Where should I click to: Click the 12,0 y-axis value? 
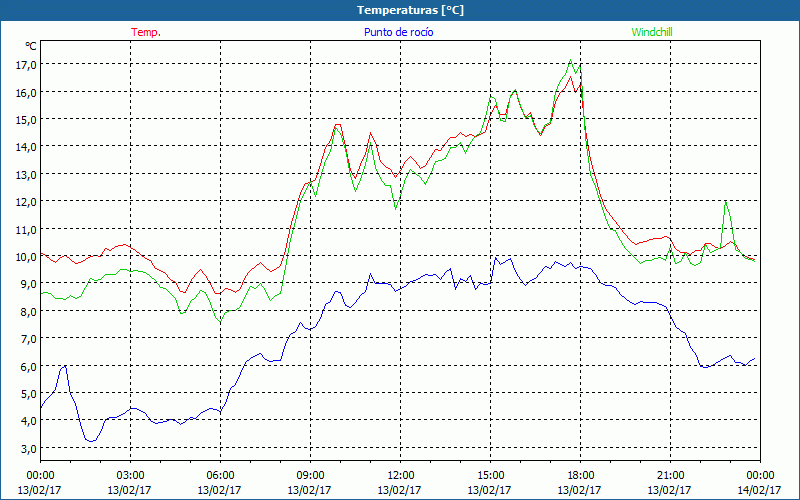tap(27, 202)
